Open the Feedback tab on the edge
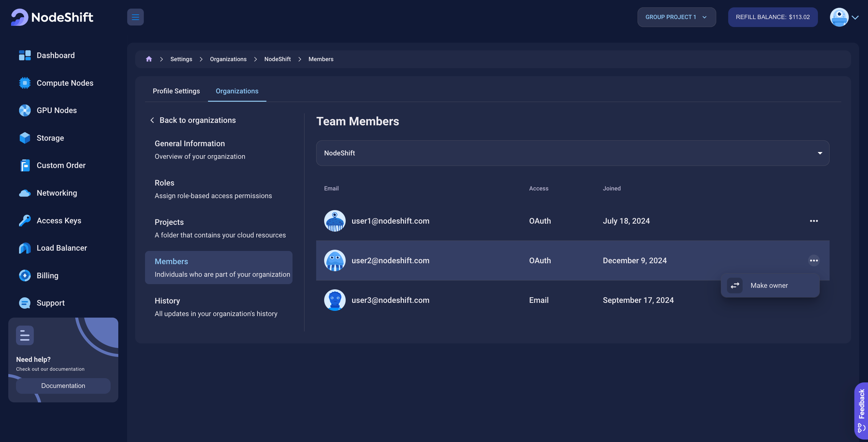This screenshot has width=868, height=442. 861,410
